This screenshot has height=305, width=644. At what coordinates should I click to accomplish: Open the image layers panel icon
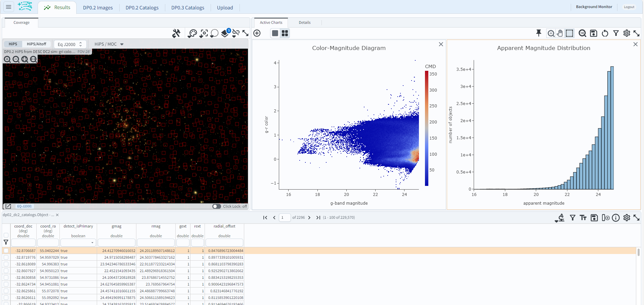(225, 33)
